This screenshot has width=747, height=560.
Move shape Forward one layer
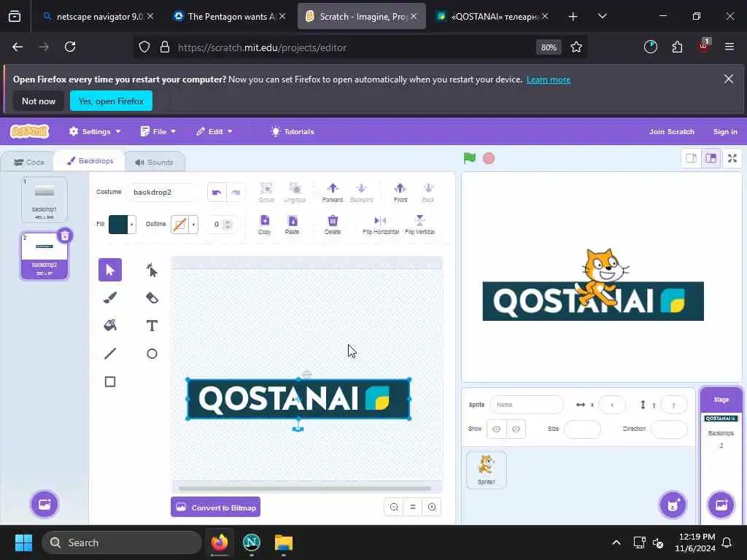coord(333,192)
